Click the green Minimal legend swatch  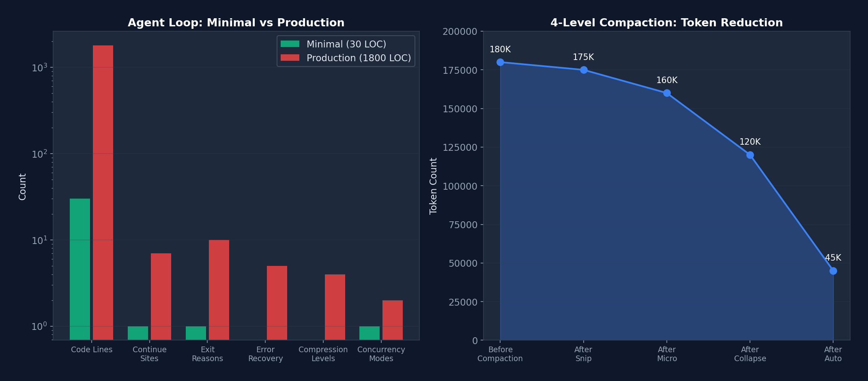[290, 44]
